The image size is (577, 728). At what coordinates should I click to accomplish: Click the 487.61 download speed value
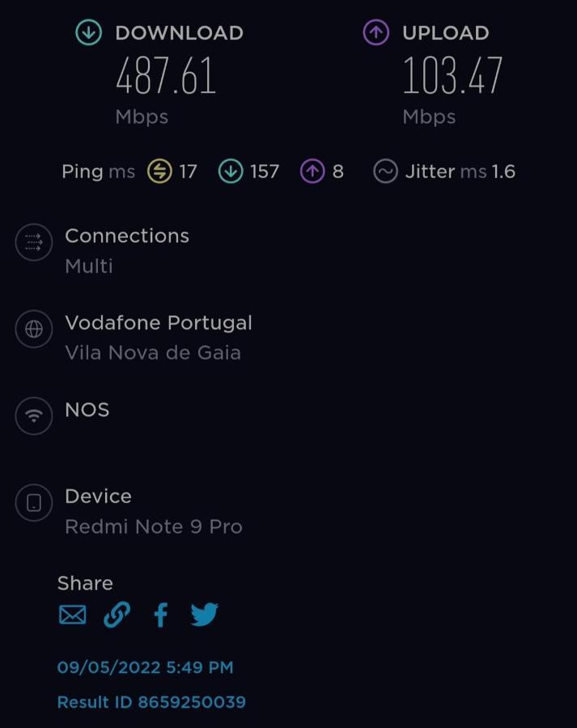click(x=166, y=75)
